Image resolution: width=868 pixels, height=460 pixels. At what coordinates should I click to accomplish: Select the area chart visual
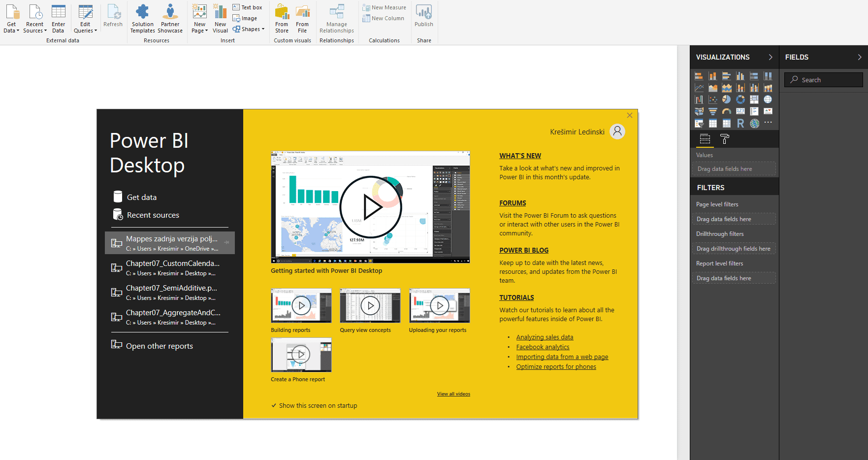(712, 88)
